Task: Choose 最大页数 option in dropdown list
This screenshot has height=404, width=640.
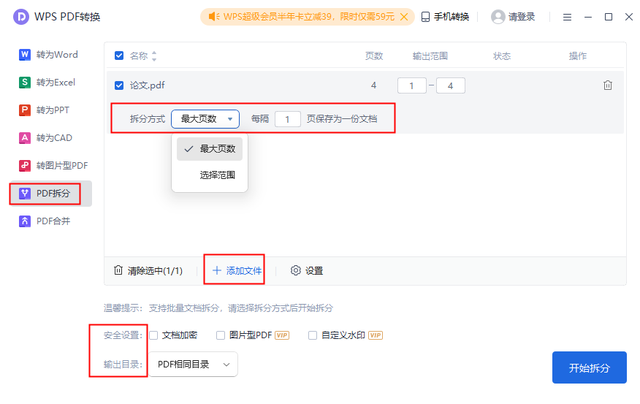Action: (x=209, y=149)
